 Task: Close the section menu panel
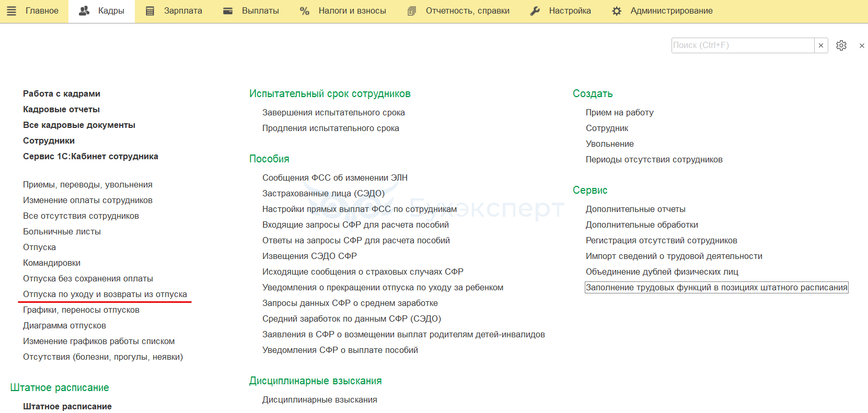[x=862, y=46]
